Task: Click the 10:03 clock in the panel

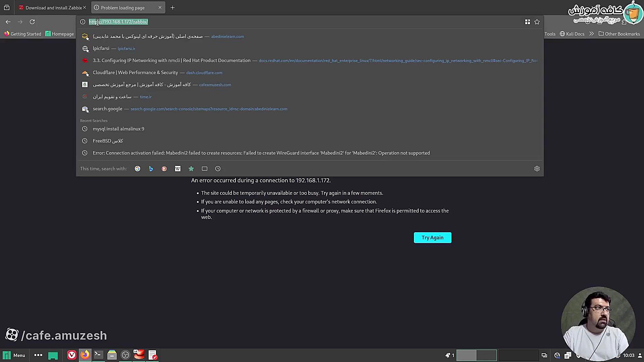Action: (629, 355)
